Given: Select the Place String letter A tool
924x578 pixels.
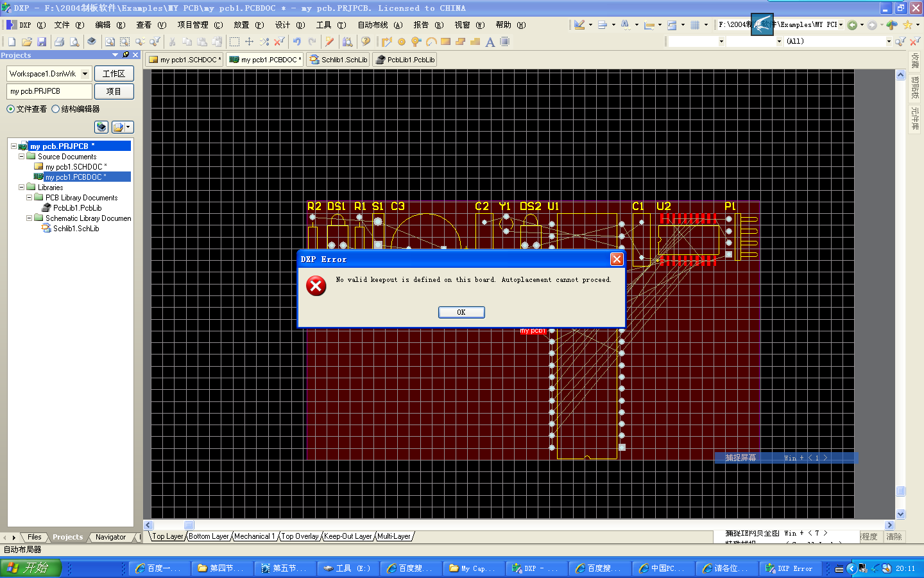Looking at the screenshot, I should pos(490,42).
